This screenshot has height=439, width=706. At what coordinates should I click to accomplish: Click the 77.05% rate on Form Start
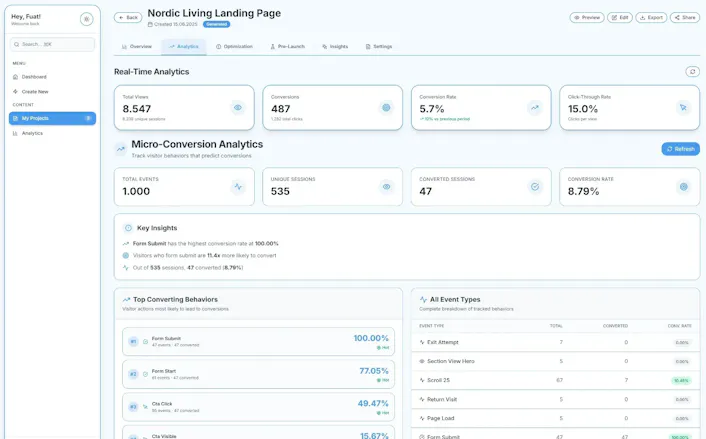click(x=374, y=371)
